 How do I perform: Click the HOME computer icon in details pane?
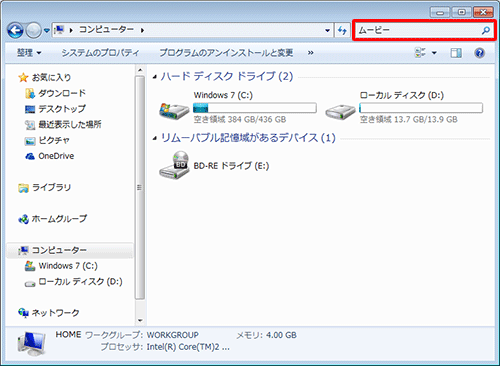pyautogui.click(x=31, y=344)
